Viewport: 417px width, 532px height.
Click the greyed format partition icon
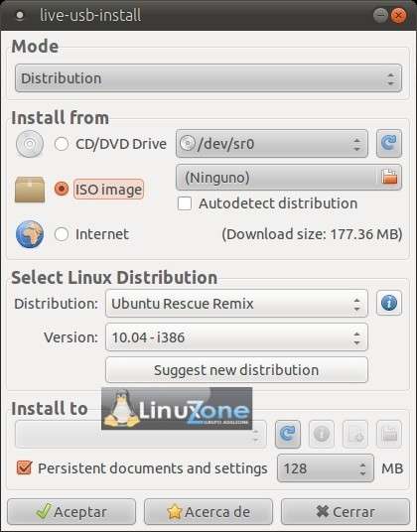[389, 434]
